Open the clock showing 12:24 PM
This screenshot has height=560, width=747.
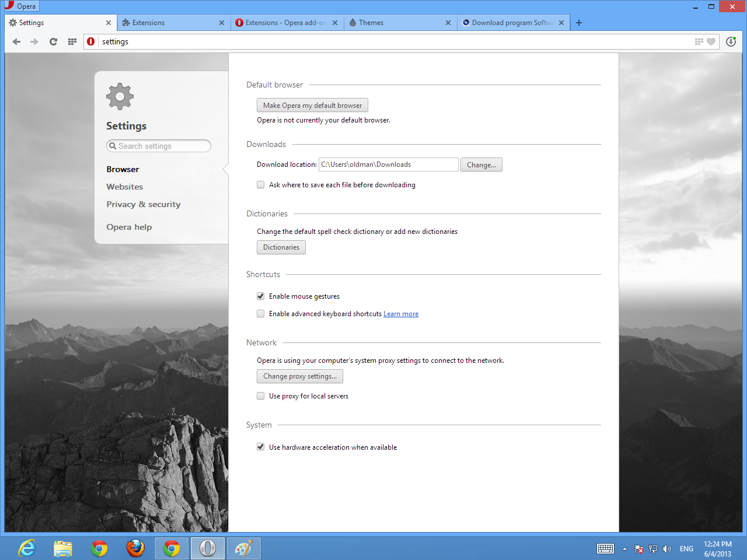point(717,549)
